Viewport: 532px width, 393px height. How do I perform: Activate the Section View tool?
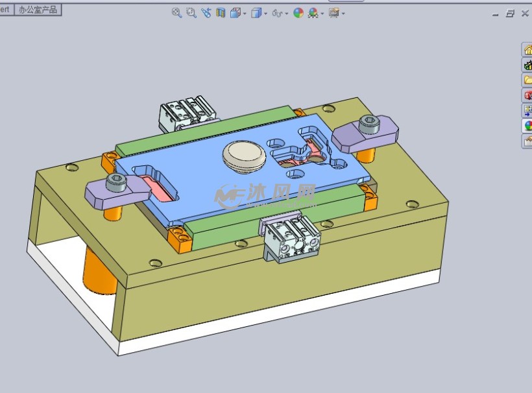pos(221,13)
